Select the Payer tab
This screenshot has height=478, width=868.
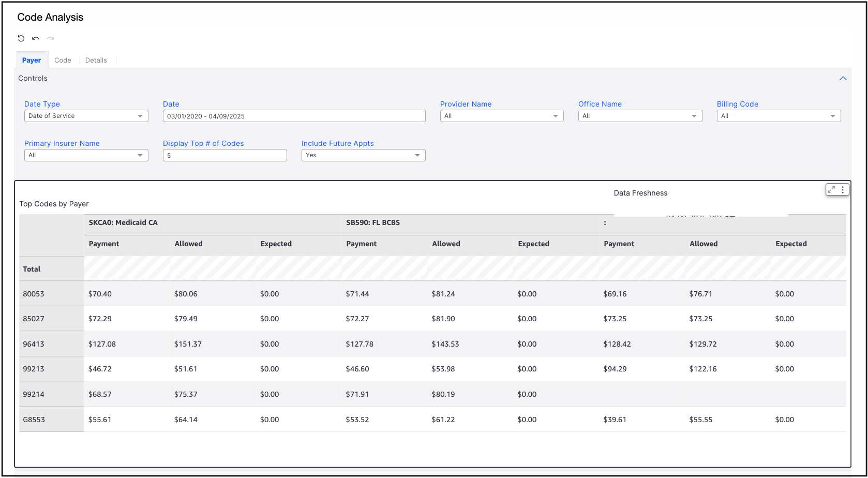(x=32, y=60)
